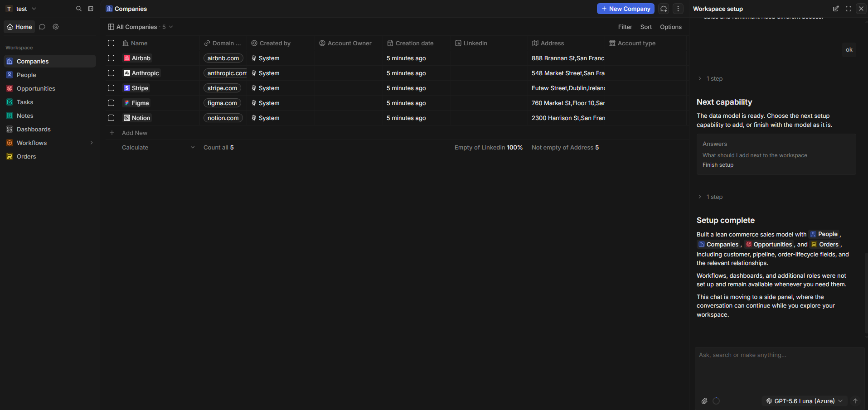
Task: Open Orders in the sidebar
Action: coord(50,156)
